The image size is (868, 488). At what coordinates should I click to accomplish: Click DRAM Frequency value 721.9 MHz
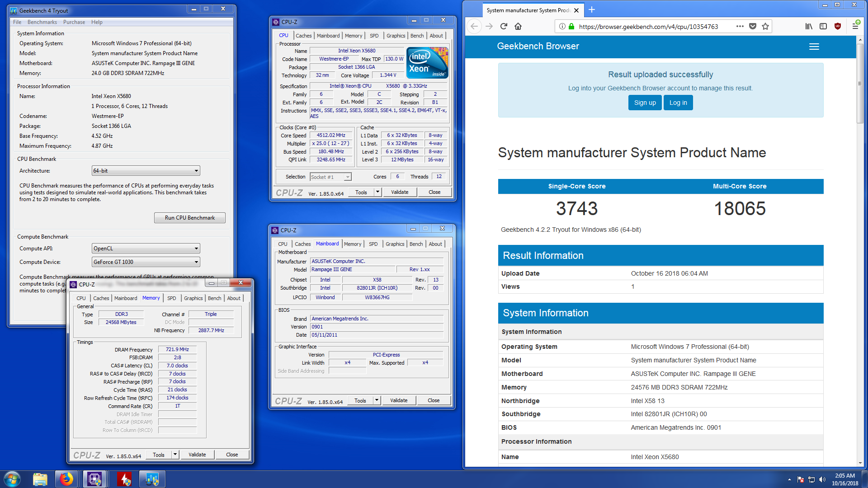[177, 349]
